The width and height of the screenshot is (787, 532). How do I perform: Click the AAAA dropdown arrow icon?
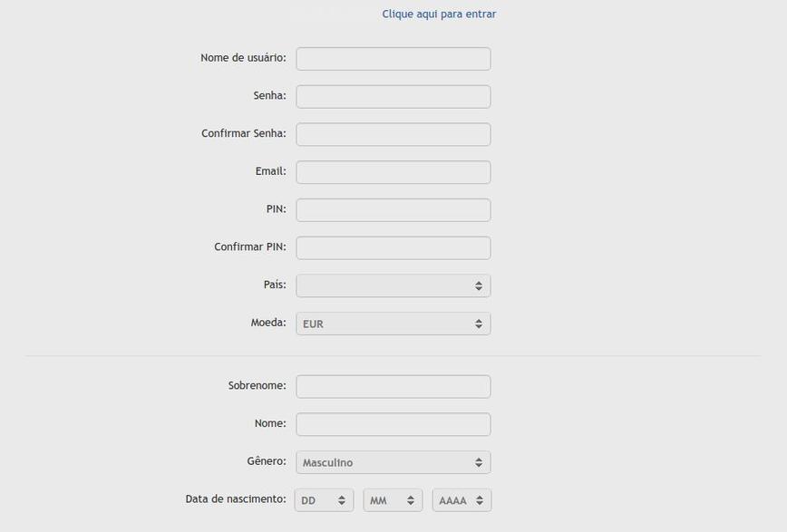tap(478, 499)
